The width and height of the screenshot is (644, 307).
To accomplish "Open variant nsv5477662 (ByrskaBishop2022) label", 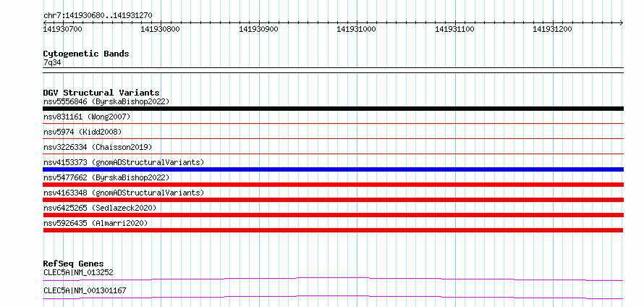I will pyautogui.click(x=106, y=177).
